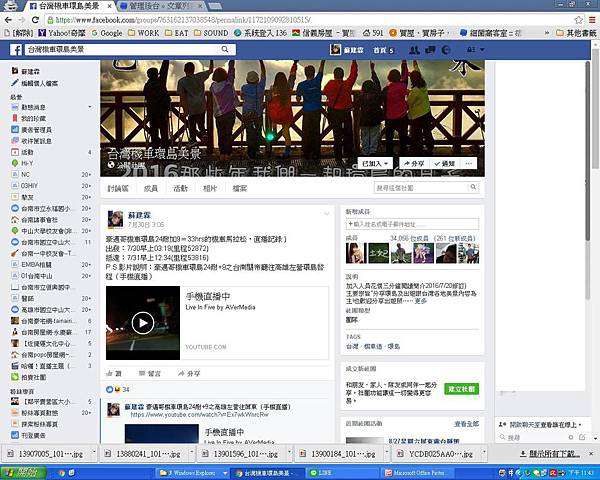The height and width of the screenshot is (480, 600).
Task: Click the new message compose icon in chat
Action: pos(582,437)
